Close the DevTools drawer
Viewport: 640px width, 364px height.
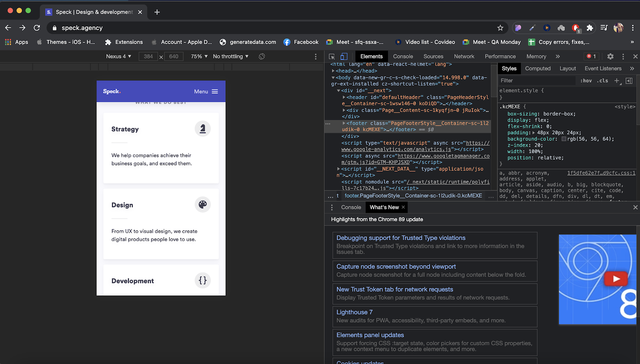click(x=635, y=207)
